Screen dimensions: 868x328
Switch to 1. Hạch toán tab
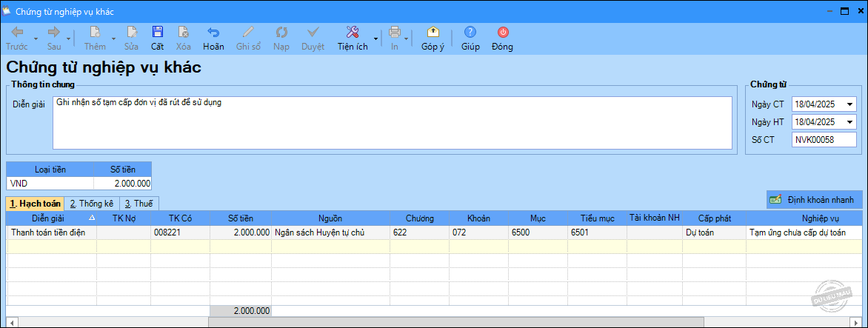35,204
